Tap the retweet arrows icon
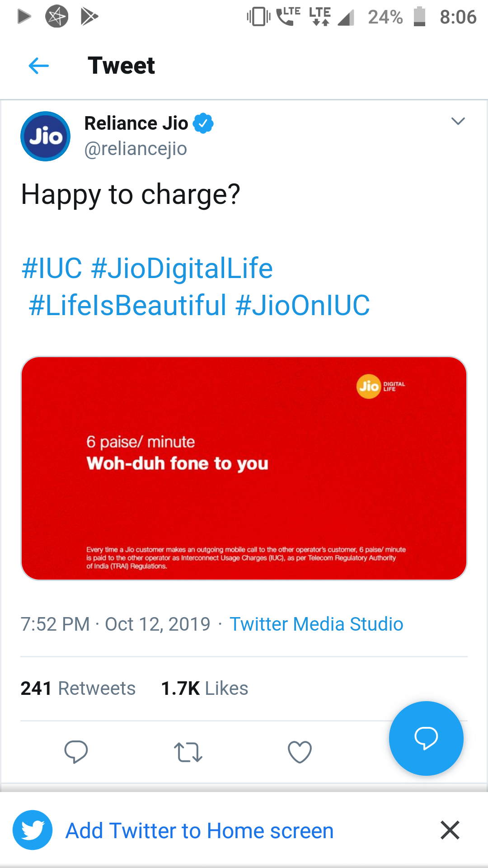 [188, 752]
